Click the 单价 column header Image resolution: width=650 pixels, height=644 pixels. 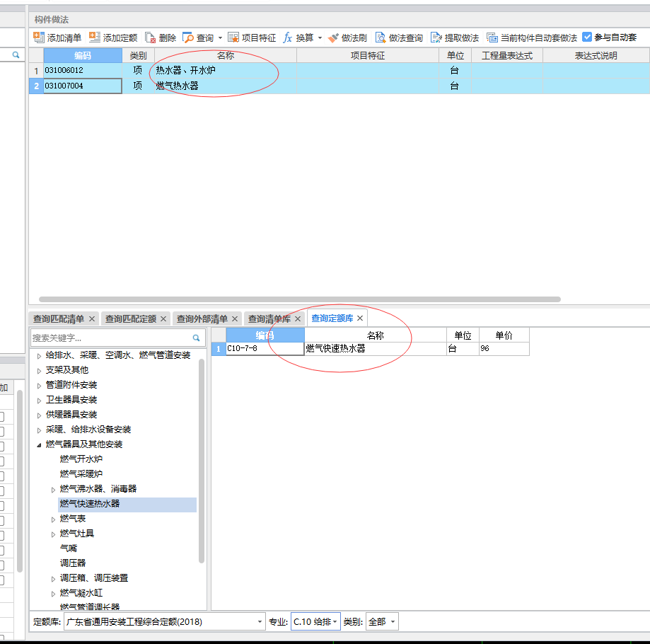pos(504,335)
